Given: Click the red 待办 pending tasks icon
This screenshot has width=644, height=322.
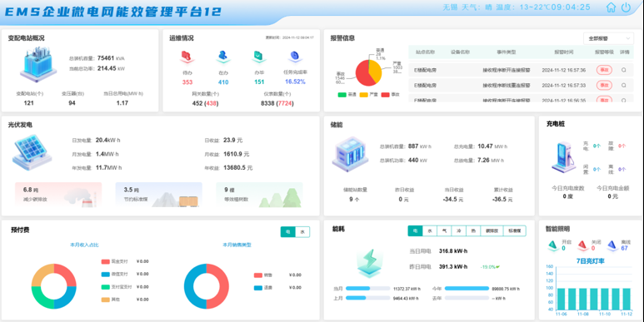Looking at the screenshot, I should [187, 57].
